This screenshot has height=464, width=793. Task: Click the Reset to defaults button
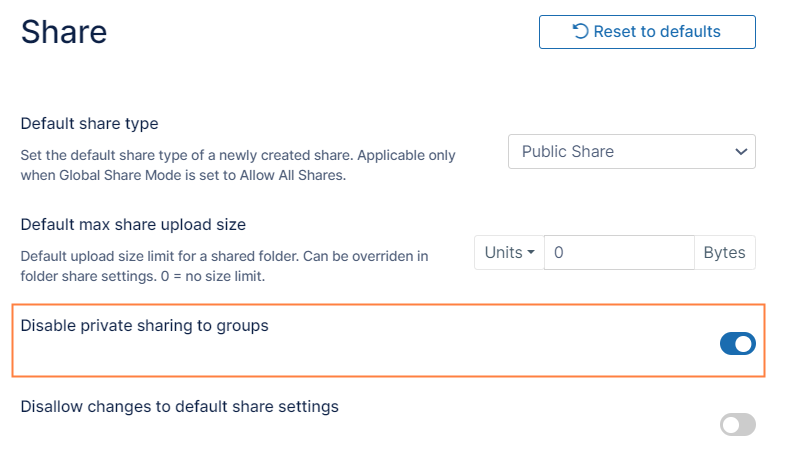[x=646, y=32]
